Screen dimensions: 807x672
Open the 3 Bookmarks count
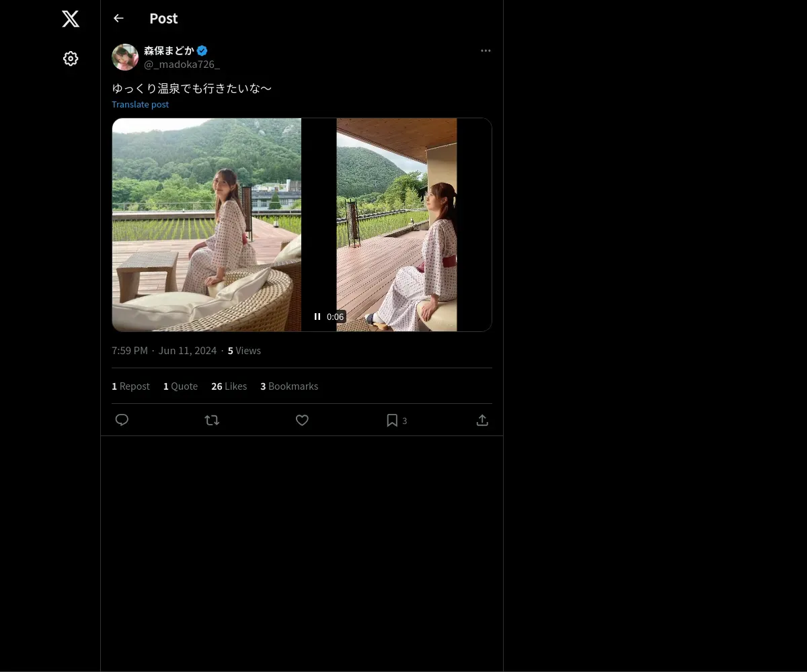click(x=289, y=386)
